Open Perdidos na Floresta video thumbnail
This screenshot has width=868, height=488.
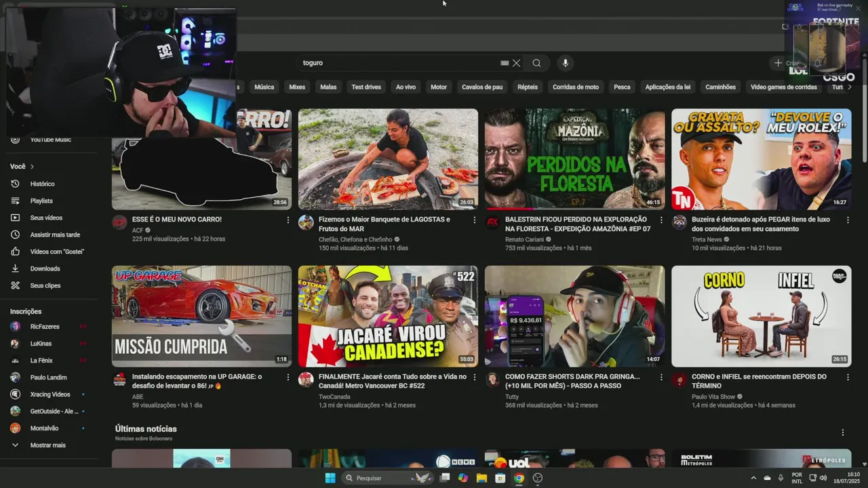coord(574,159)
